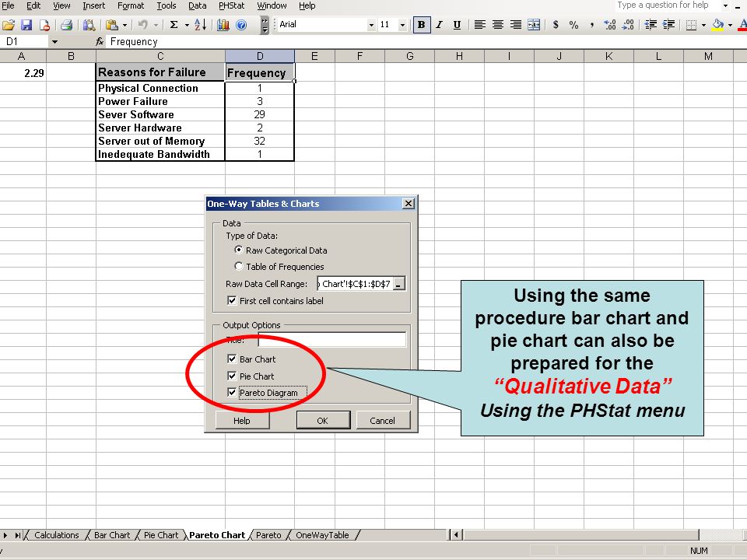Screen dimensions: 747x560
Task: Open the Font size dropdown
Action: [402, 25]
